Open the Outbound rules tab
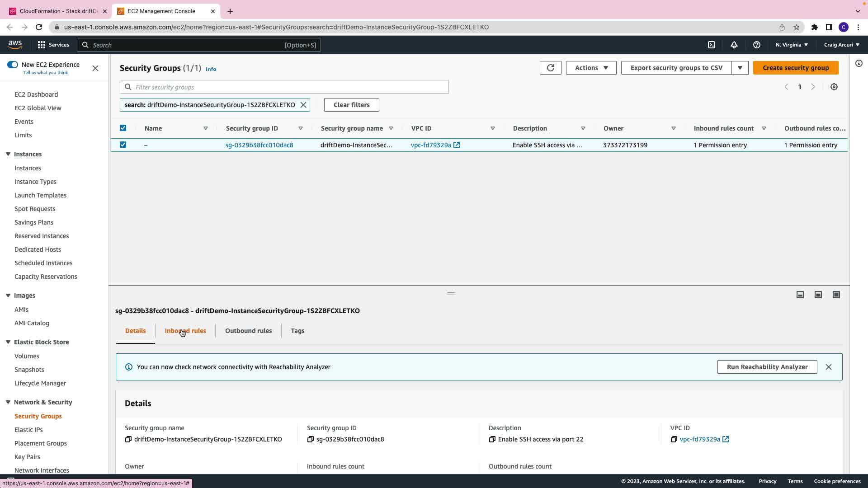Image resolution: width=868 pixels, height=488 pixels. pos(248,331)
